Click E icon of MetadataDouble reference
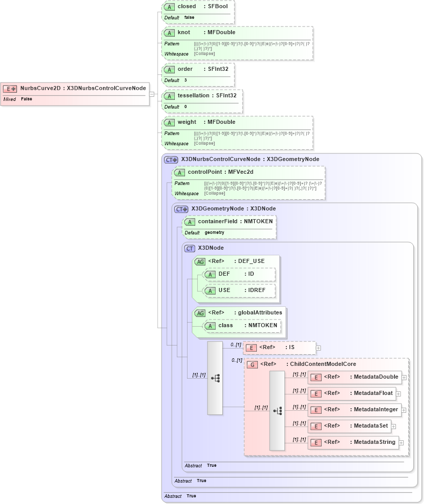 [x=316, y=377]
